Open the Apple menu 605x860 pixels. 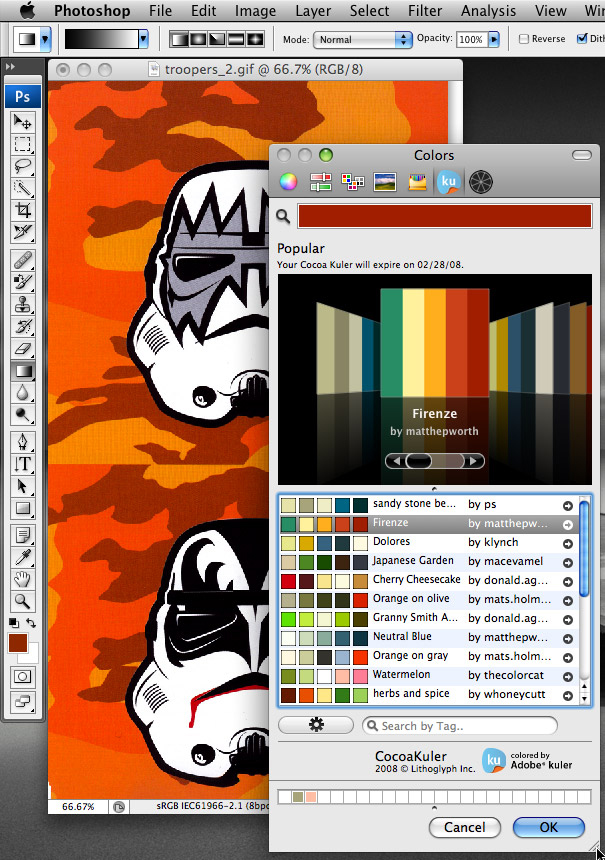[27, 10]
